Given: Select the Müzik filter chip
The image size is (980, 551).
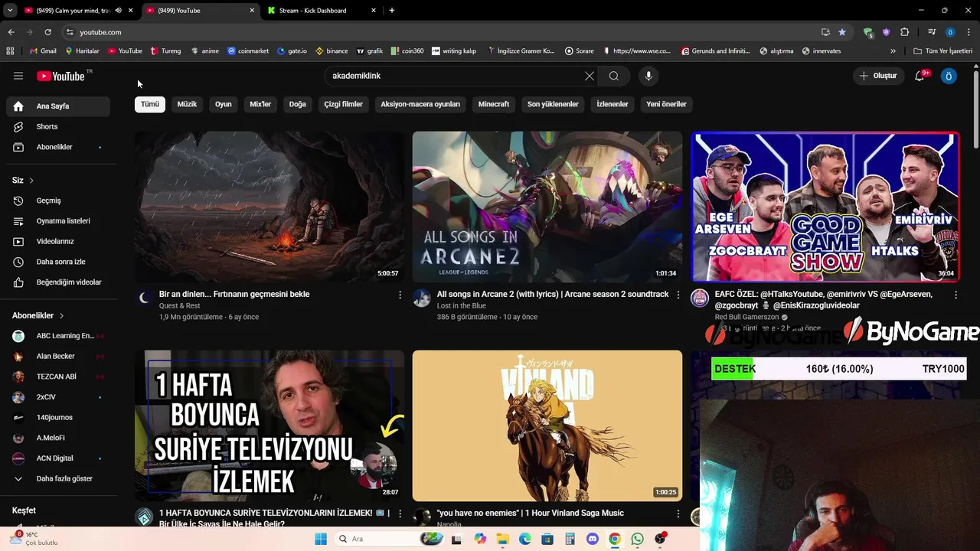Looking at the screenshot, I should coord(187,104).
